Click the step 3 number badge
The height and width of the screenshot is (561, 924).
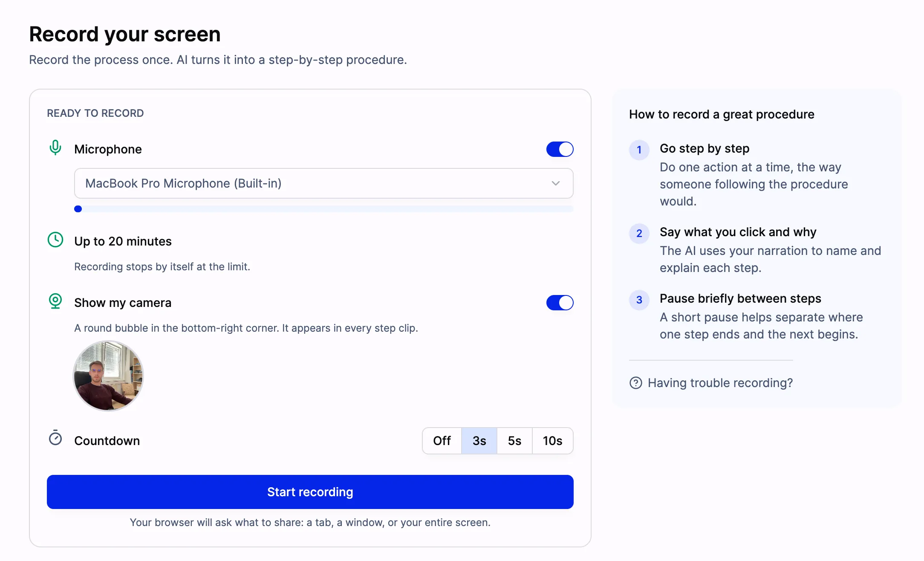[x=639, y=300]
